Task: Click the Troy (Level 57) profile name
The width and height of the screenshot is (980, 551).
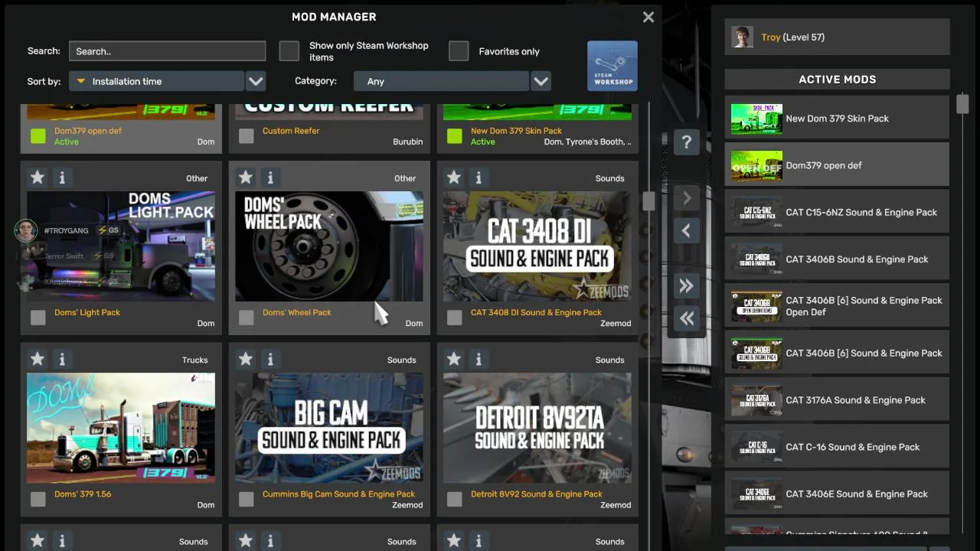Action: (792, 37)
